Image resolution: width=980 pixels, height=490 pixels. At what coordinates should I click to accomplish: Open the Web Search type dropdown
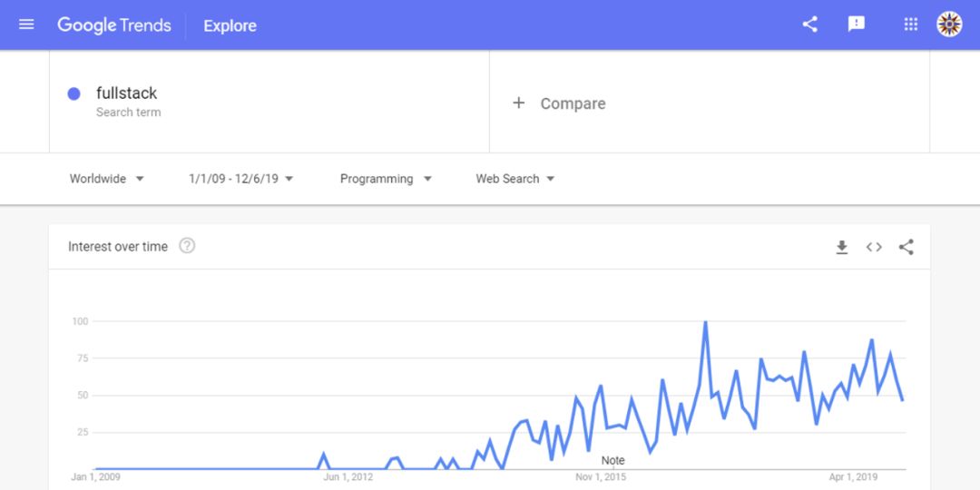[x=515, y=179]
